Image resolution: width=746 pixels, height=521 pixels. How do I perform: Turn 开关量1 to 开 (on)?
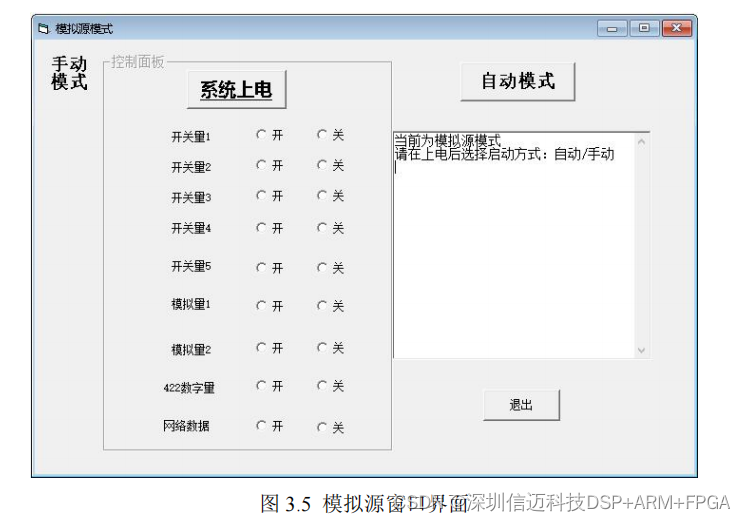pos(261,134)
